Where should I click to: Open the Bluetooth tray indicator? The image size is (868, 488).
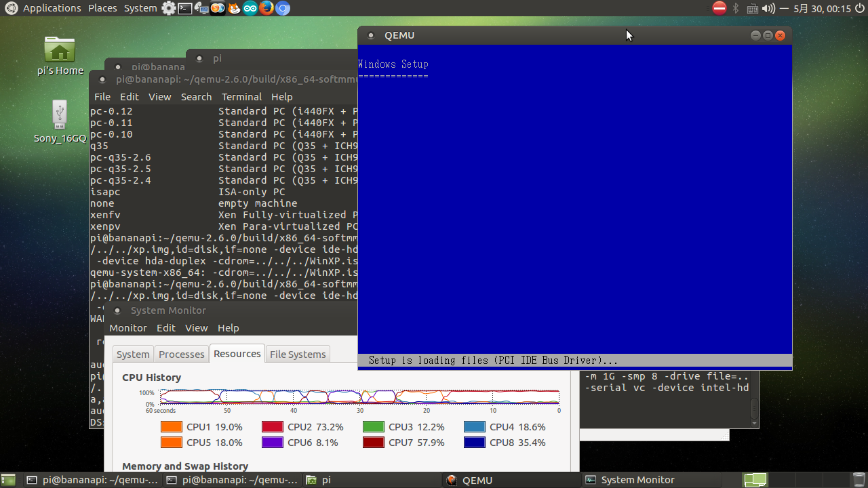click(x=736, y=8)
